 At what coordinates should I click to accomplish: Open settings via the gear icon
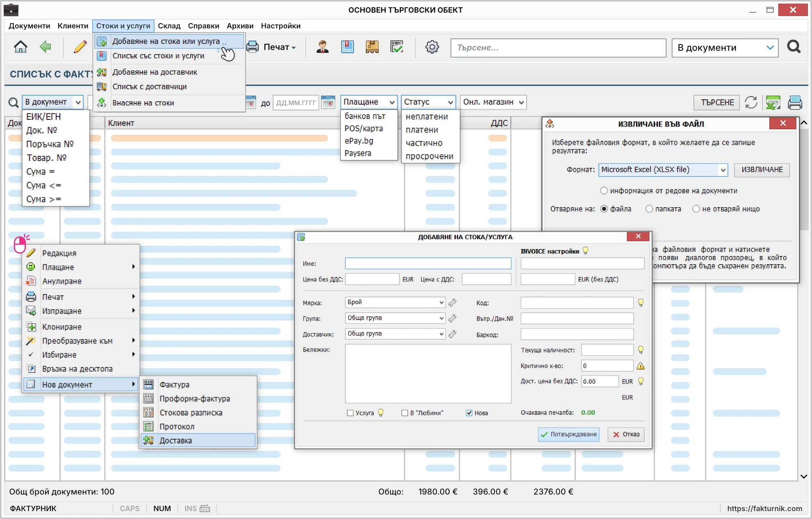(432, 47)
